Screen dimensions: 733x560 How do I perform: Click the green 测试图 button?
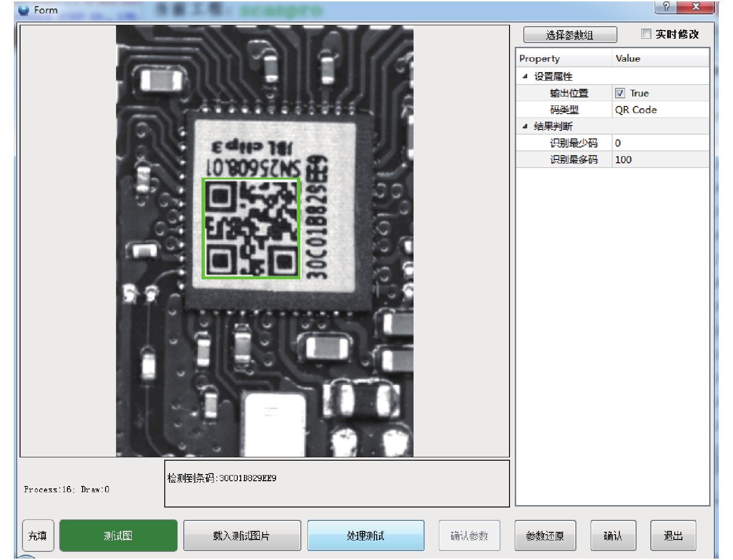point(118,536)
